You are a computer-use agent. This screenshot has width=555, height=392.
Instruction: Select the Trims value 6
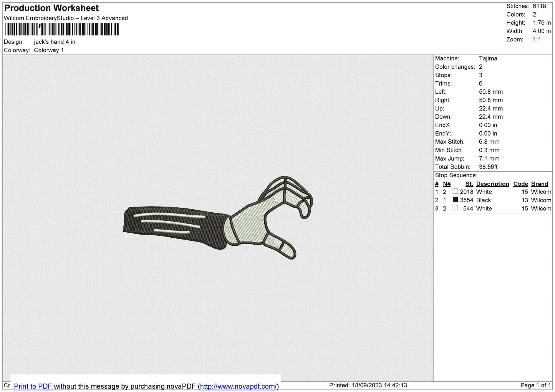480,83
